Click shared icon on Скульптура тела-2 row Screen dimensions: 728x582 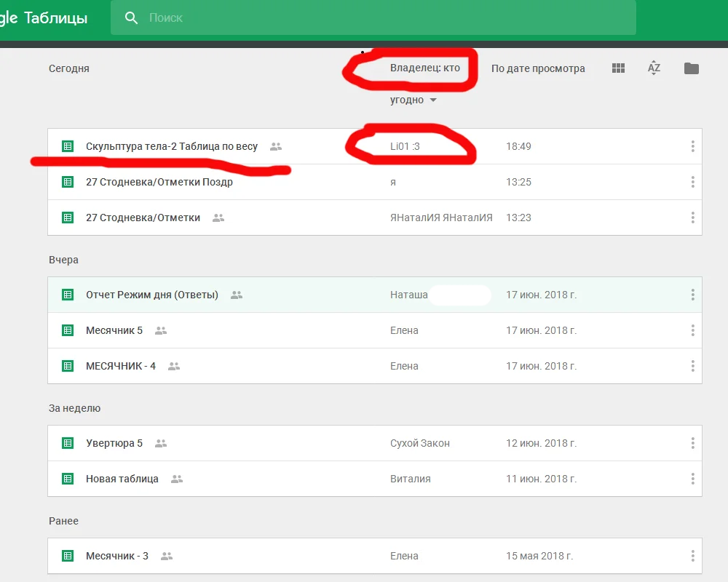pos(276,147)
